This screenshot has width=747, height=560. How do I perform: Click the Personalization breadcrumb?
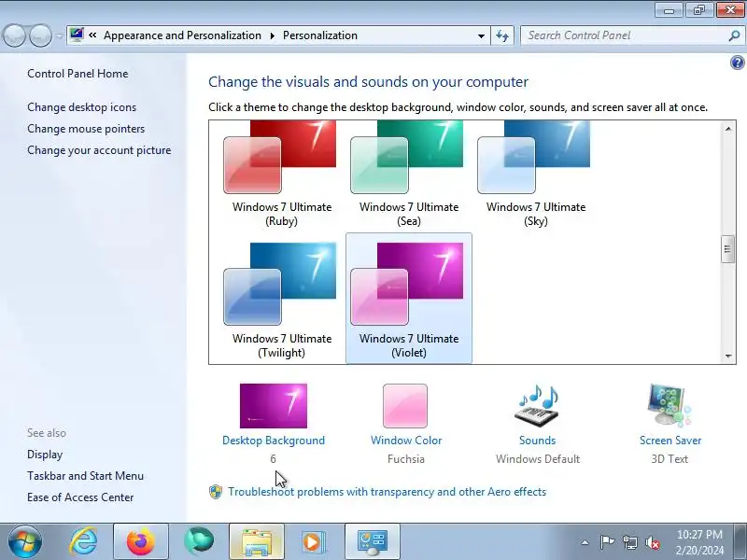(x=320, y=35)
